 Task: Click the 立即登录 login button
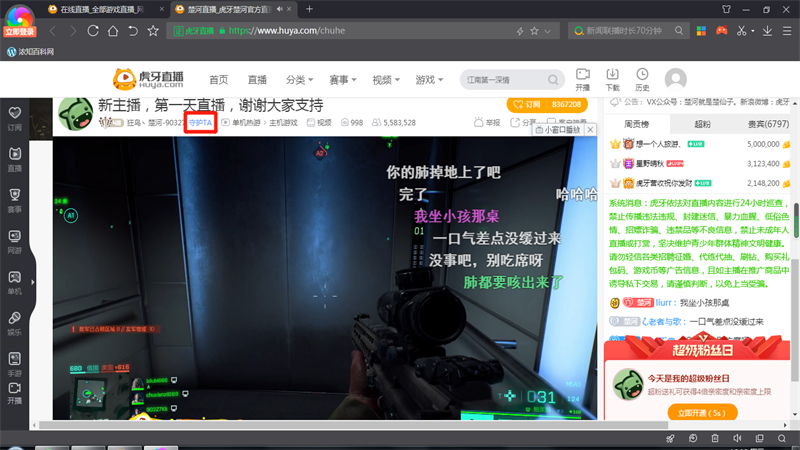pos(20,32)
